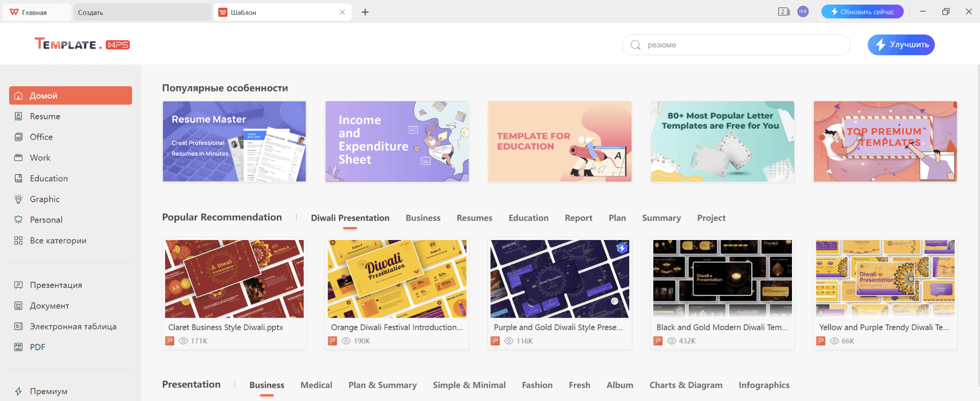The image size is (980, 401).
Task: Click Обновить сейчас button
Action: (x=862, y=12)
